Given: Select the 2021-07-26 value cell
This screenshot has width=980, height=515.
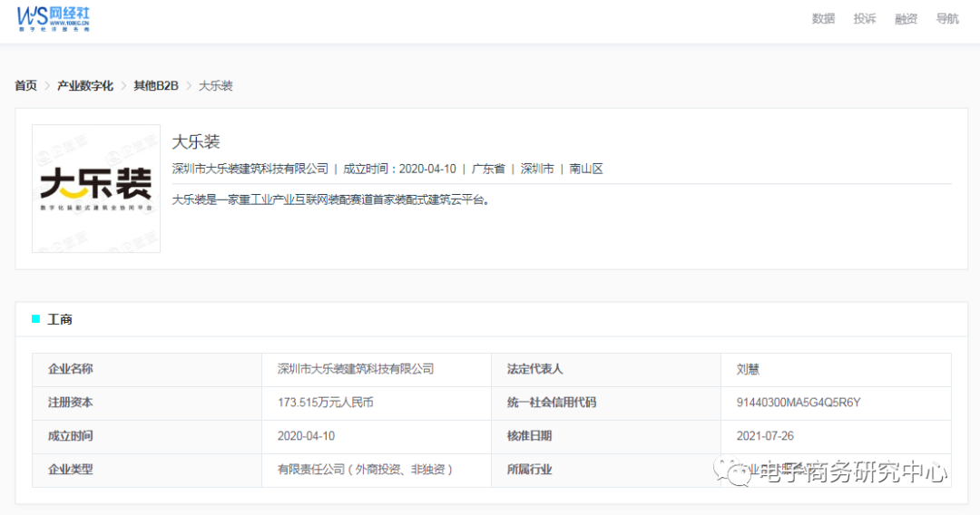Looking at the screenshot, I should pos(836,437).
